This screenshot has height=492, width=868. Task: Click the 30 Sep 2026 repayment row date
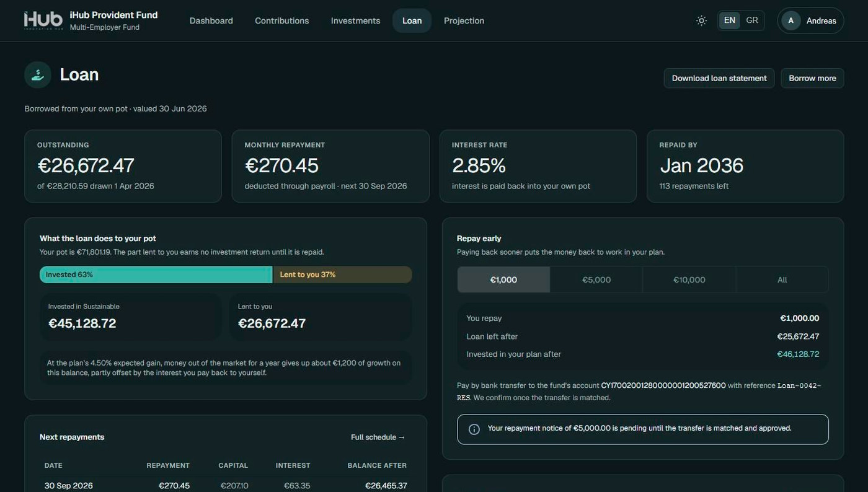69,486
